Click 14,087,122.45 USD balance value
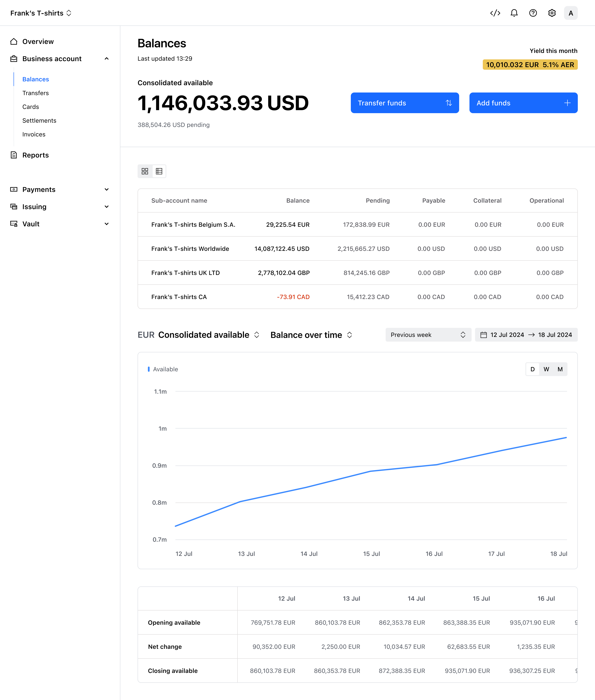 point(282,249)
